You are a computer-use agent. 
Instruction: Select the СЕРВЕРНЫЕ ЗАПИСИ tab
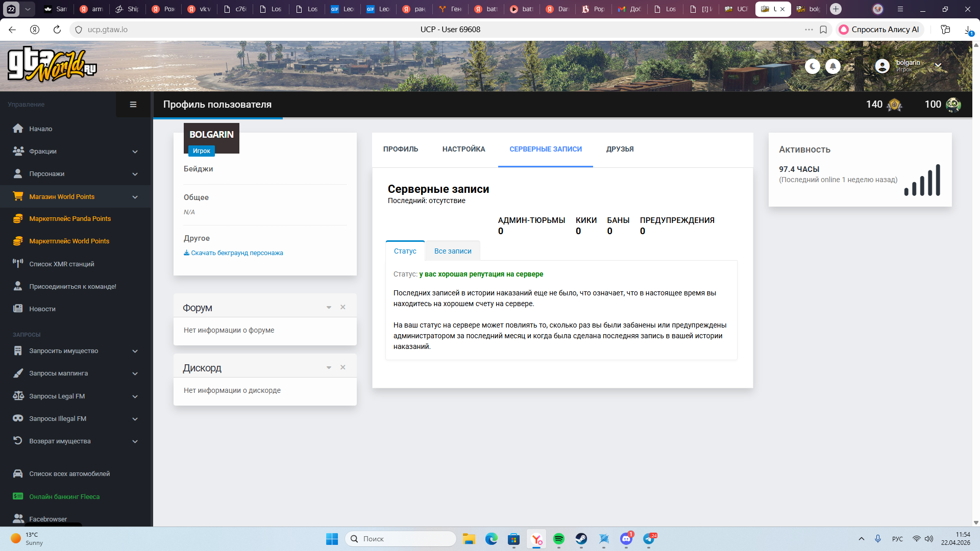tap(546, 149)
